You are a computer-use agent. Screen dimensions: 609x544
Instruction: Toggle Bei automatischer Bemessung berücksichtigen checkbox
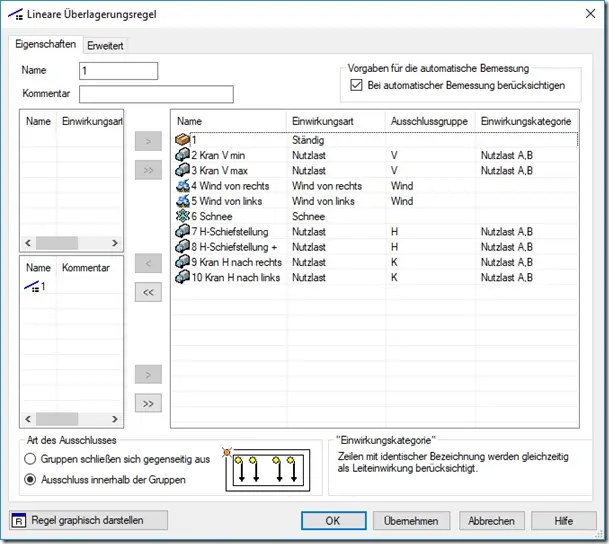tap(356, 85)
